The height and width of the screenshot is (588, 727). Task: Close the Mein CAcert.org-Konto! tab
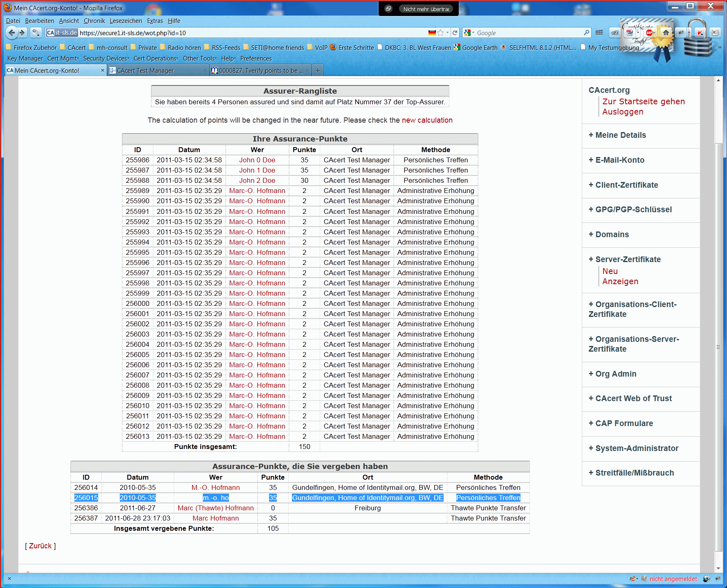coord(103,70)
